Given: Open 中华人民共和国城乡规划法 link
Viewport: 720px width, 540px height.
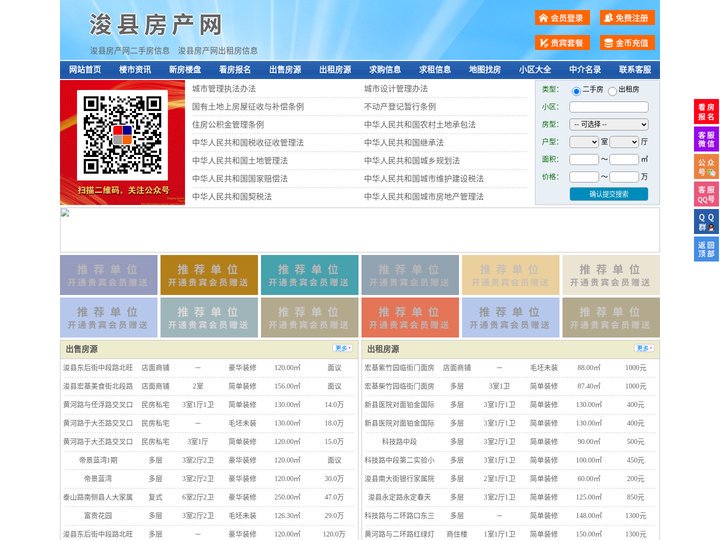Looking at the screenshot, I should pos(412,160).
